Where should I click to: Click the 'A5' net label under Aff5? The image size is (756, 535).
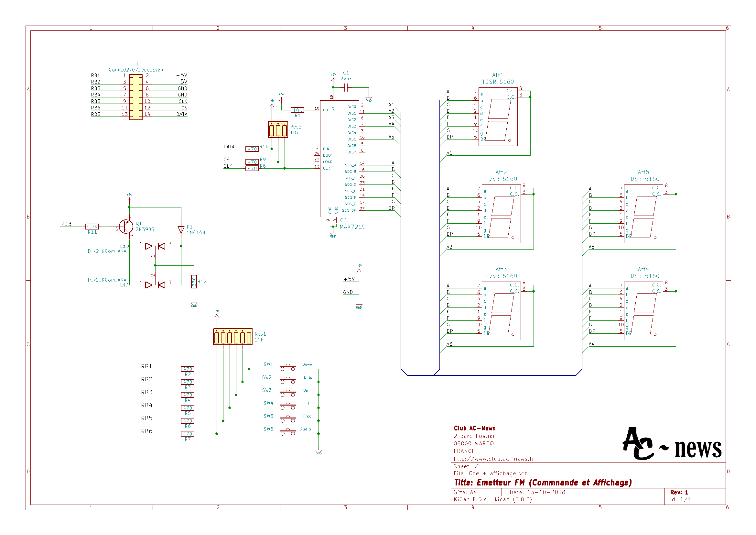pos(591,247)
